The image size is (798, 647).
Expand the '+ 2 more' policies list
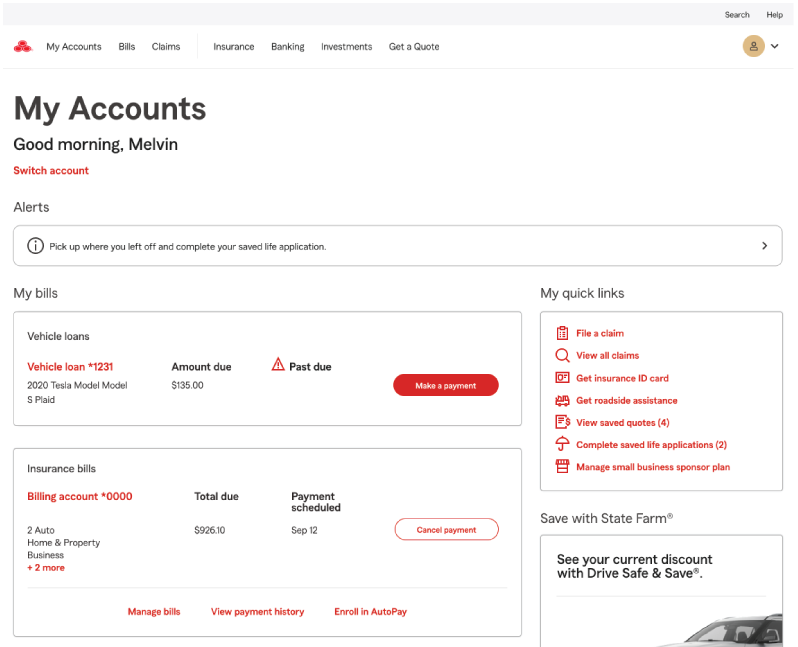(x=46, y=568)
